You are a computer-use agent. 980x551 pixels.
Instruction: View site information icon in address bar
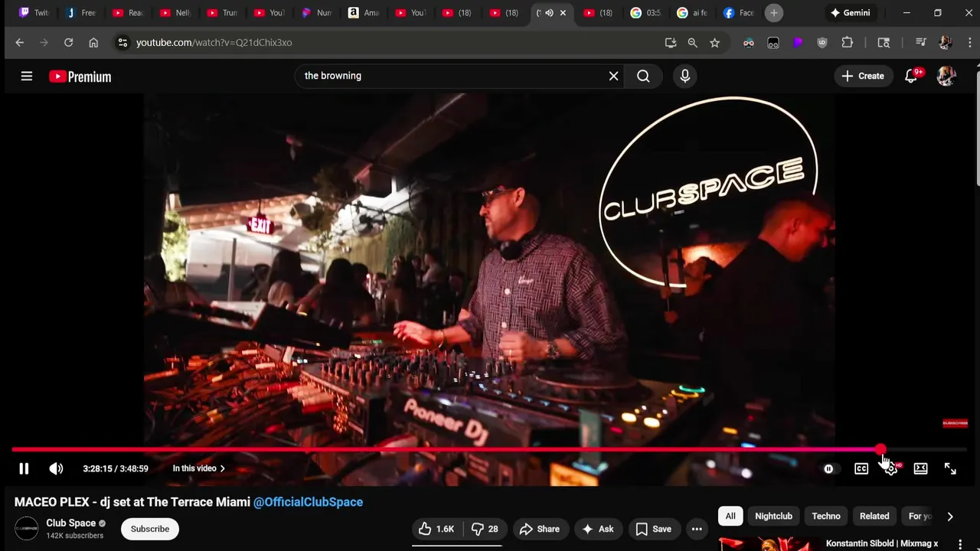point(122,43)
